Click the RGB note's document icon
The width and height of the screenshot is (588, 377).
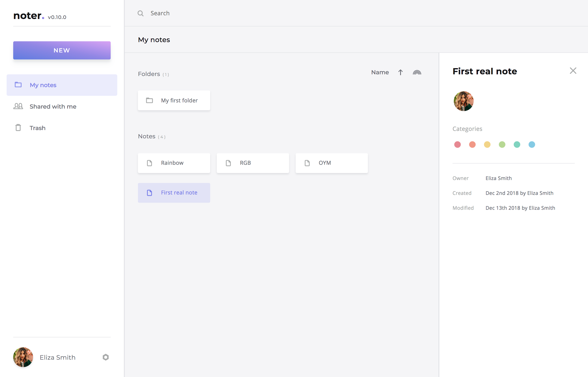[x=228, y=163]
